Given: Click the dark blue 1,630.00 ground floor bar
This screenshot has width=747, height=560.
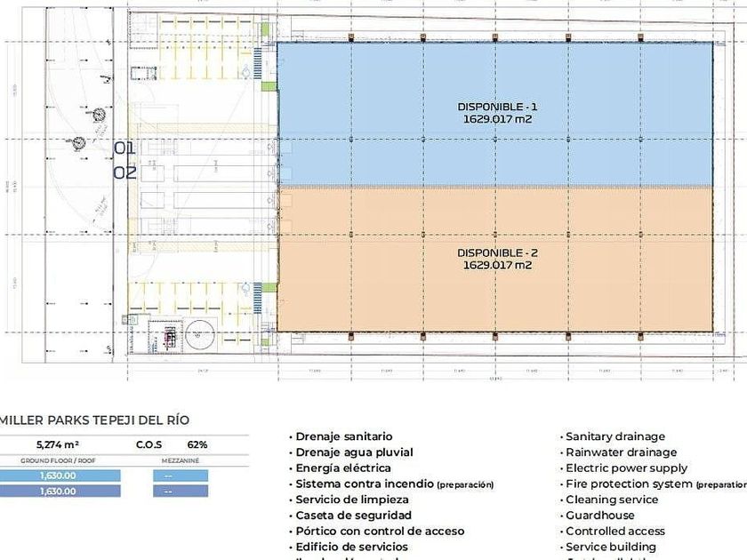Looking at the screenshot, I should (x=60, y=491).
